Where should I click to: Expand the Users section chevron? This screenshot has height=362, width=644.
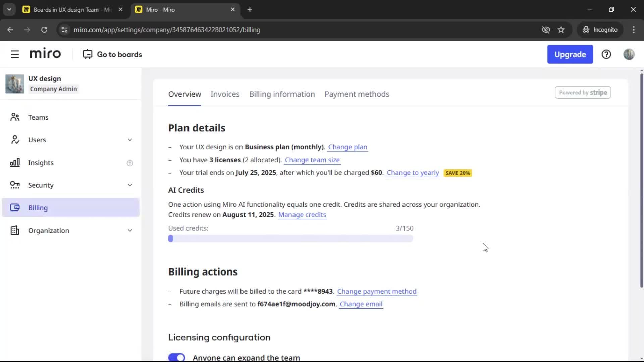click(130, 140)
